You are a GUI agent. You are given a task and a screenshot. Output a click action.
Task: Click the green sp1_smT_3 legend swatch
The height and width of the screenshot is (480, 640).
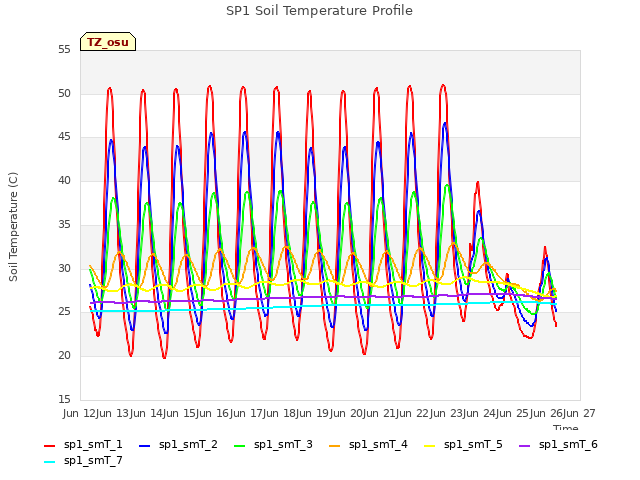point(240,446)
